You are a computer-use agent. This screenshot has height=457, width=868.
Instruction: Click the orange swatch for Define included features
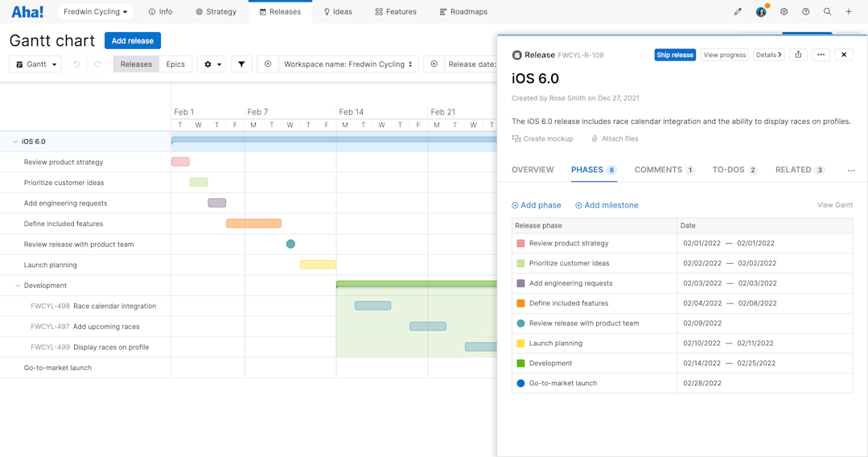[520, 303]
